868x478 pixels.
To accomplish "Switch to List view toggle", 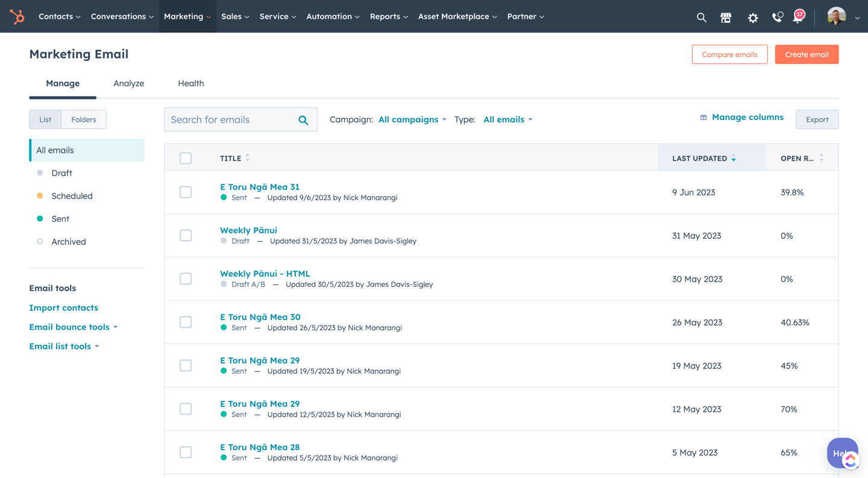I will (x=45, y=119).
